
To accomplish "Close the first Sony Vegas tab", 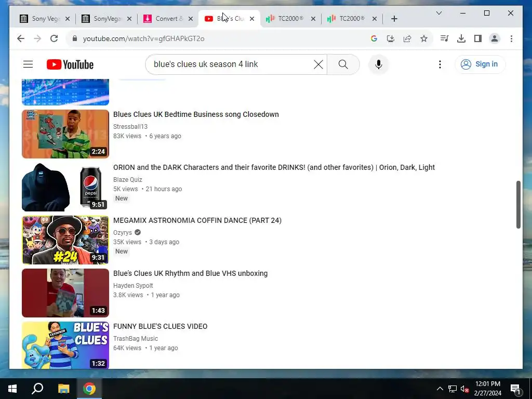I will tap(68, 19).
